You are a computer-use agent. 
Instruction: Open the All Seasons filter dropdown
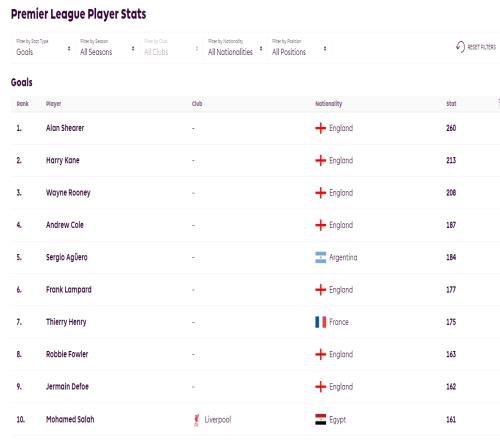pos(107,48)
